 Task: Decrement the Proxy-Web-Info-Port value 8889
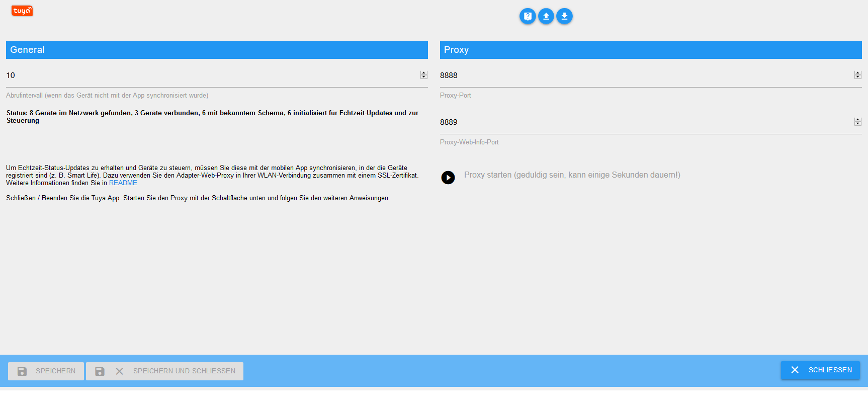click(858, 124)
